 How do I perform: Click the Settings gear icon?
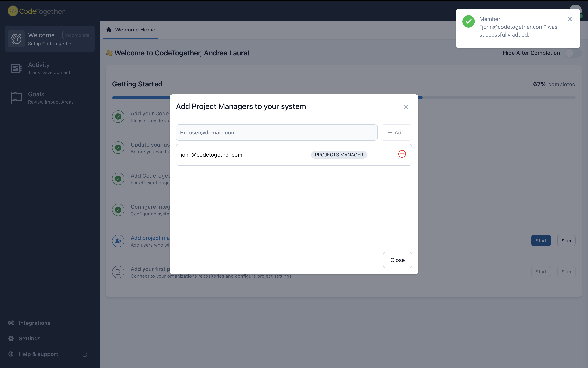(11, 338)
